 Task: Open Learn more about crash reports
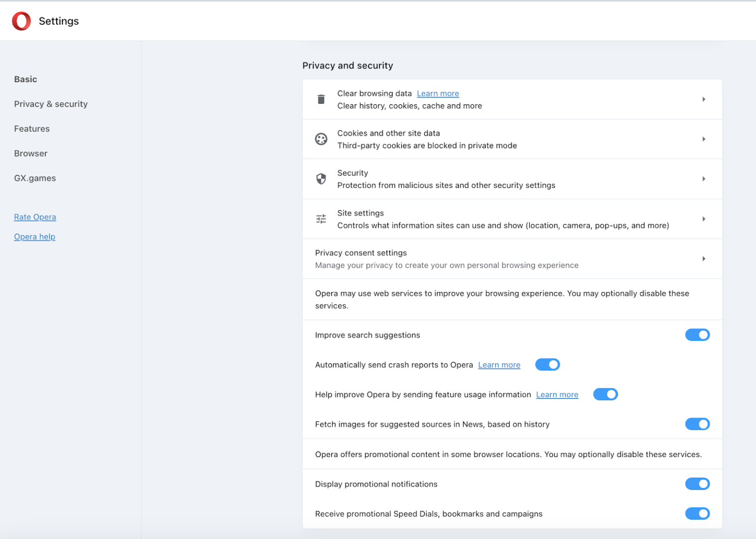point(499,364)
